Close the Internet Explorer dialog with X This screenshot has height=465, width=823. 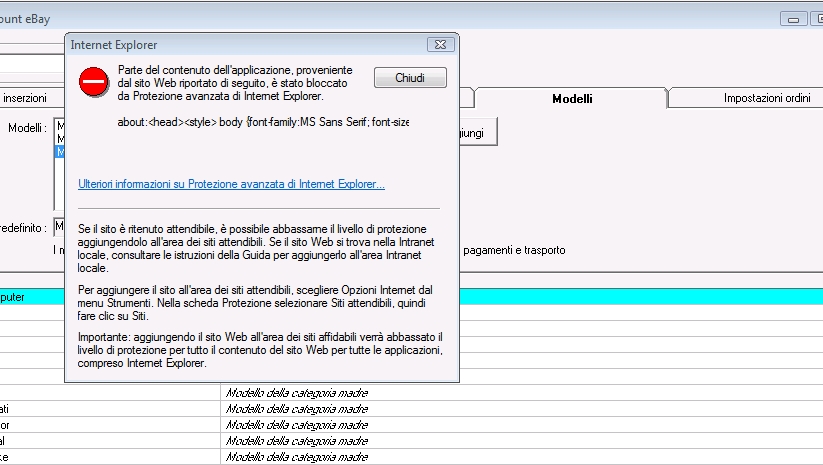click(x=440, y=45)
